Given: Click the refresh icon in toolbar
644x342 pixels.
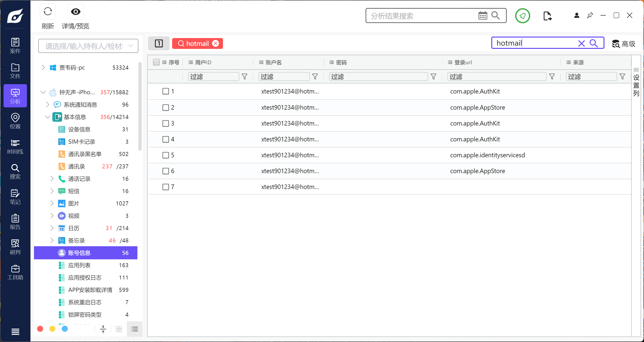Looking at the screenshot, I should pos(48,12).
